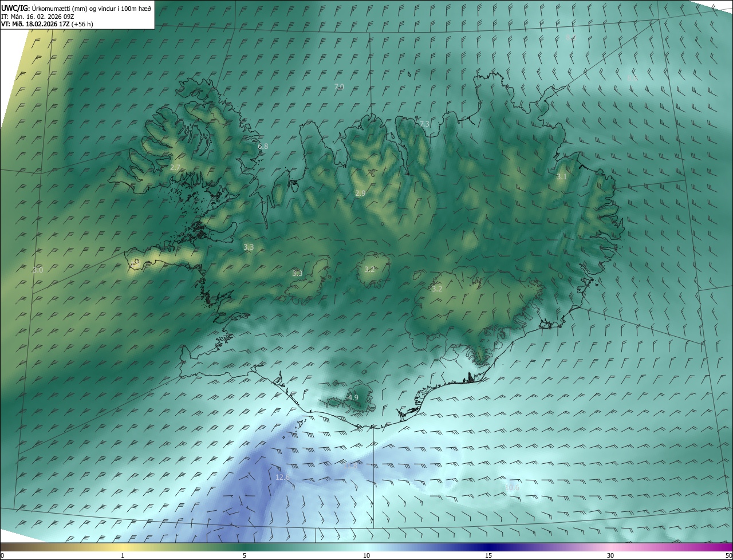Click the 7.3 value label on the map
The height and width of the screenshot is (560, 733).
[x=424, y=124]
